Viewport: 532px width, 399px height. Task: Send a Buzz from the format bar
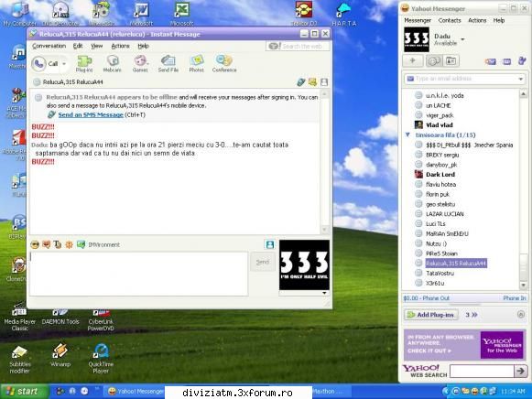(x=70, y=244)
